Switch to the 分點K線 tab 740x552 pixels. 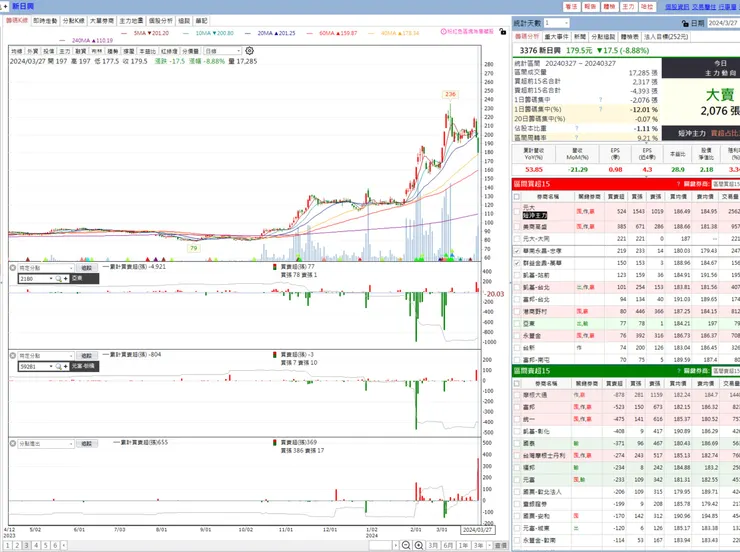(73, 21)
